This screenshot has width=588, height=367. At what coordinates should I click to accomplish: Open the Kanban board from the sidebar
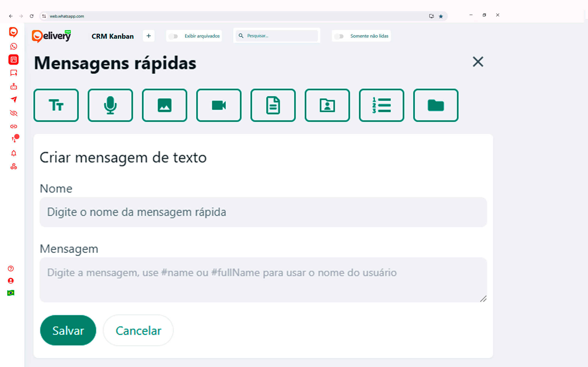[13, 60]
